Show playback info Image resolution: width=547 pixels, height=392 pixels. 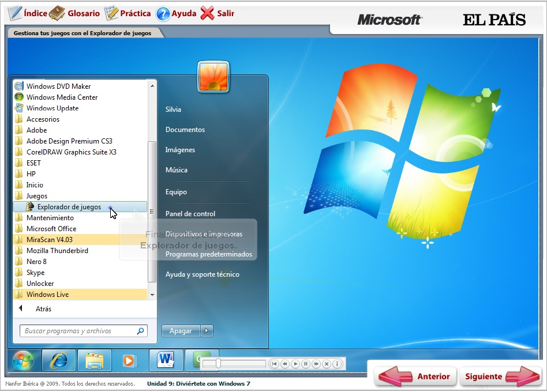(337, 364)
